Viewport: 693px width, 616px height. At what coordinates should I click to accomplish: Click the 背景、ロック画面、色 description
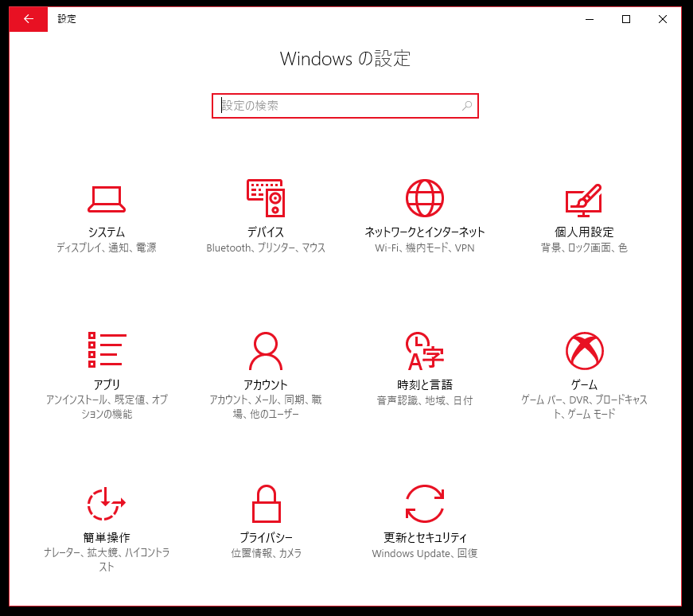(584, 248)
